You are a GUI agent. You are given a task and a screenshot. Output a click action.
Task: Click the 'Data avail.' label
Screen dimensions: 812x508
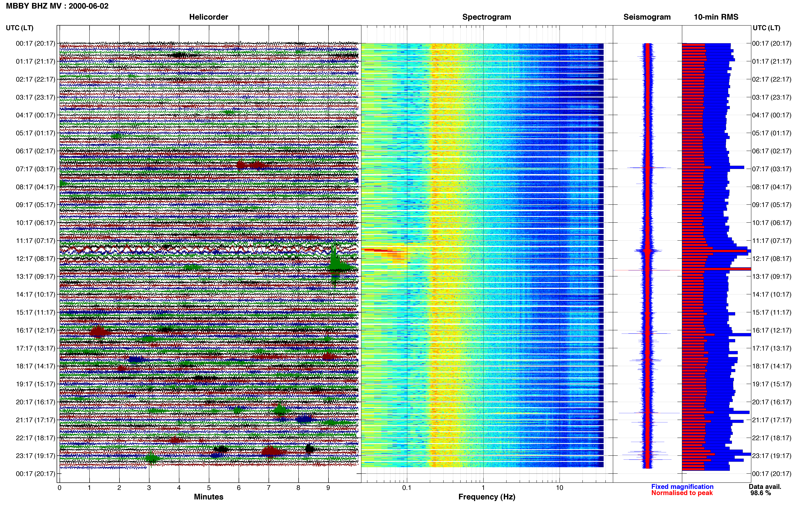pyautogui.click(x=765, y=487)
